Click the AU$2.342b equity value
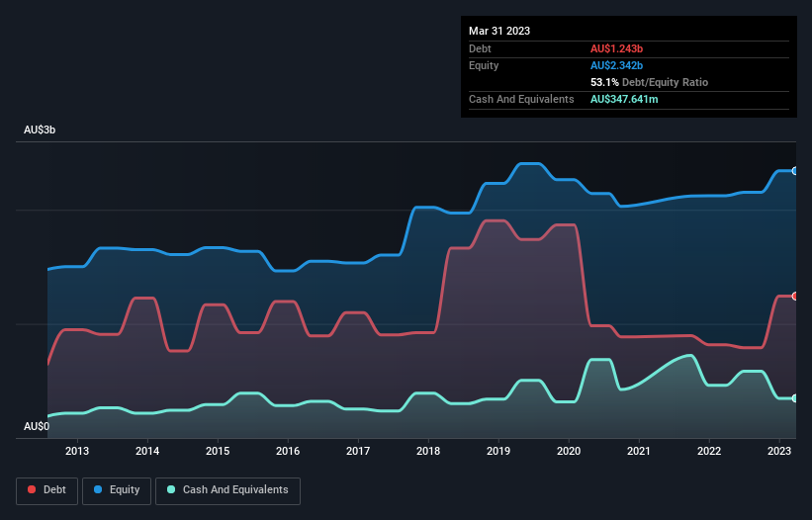The height and width of the screenshot is (520, 812). pyautogui.click(x=616, y=65)
